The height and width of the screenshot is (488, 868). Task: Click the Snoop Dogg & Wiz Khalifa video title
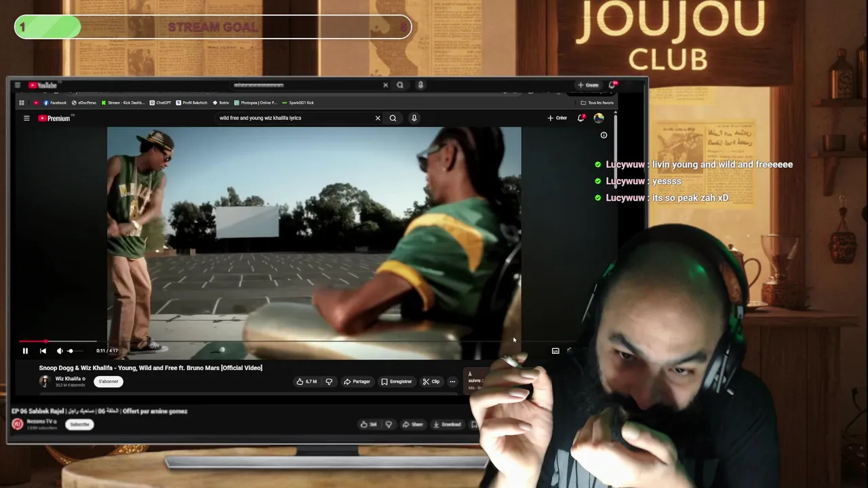tap(151, 368)
